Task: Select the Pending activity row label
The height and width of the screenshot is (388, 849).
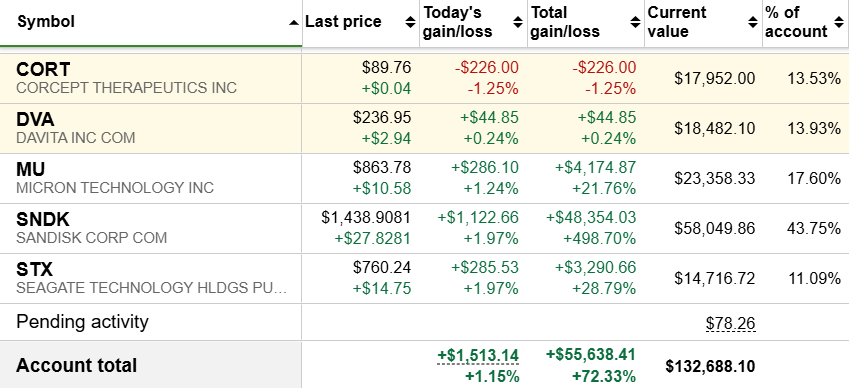Action: coord(82,322)
